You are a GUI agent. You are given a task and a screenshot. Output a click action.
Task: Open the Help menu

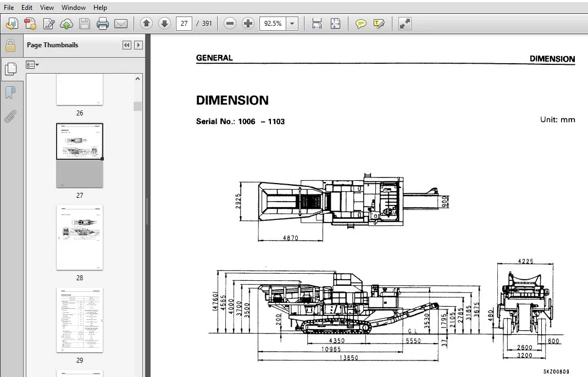click(x=100, y=8)
